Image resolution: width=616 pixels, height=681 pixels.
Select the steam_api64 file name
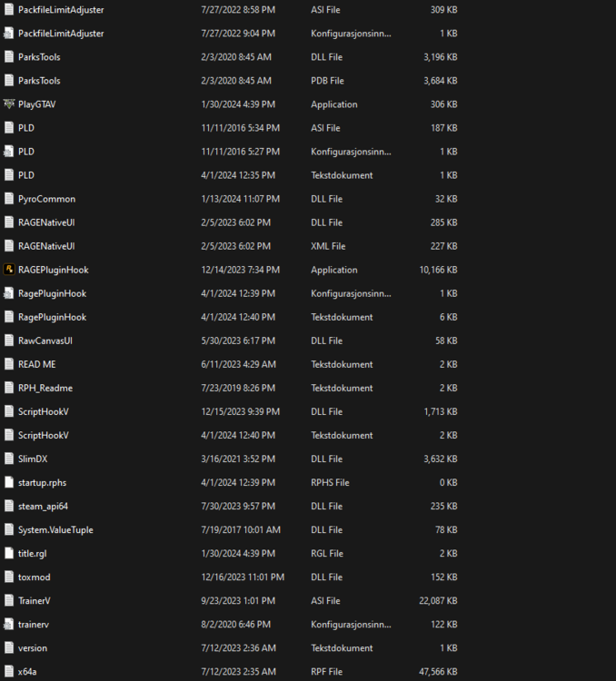[43, 507]
